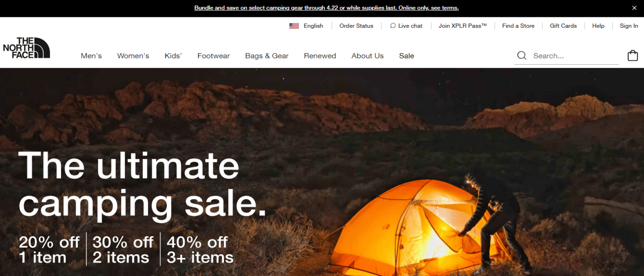The image size is (644, 276).
Task: Open Live chat bubble icon
Action: coord(393,26)
